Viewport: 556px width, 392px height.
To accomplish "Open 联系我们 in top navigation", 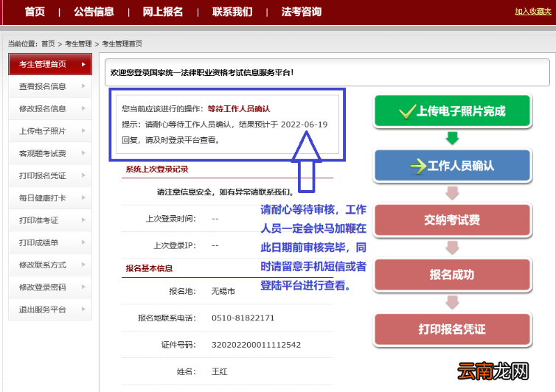I will (232, 12).
